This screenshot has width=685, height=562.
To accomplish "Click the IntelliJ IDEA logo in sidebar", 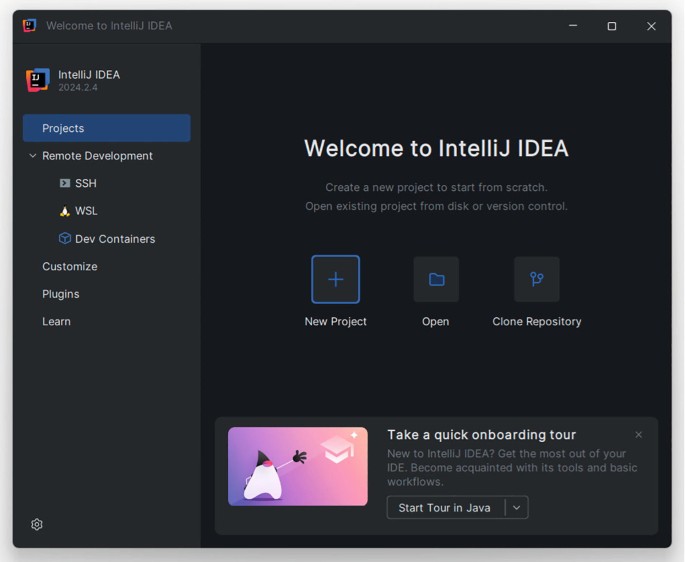I will 38,81.
